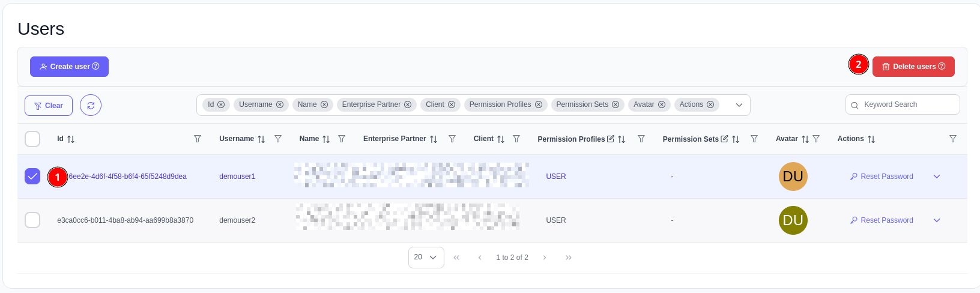980x293 pixels.
Task: Toggle the select-all users header checkbox
Action: [x=32, y=139]
